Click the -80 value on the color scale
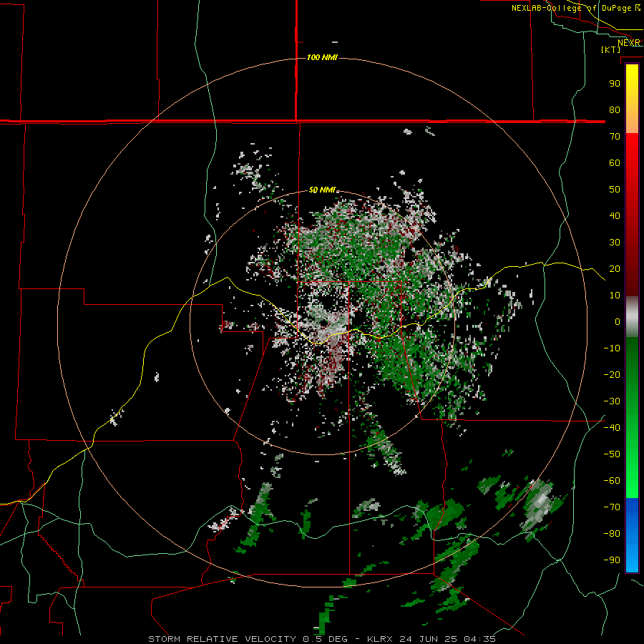 (612, 534)
